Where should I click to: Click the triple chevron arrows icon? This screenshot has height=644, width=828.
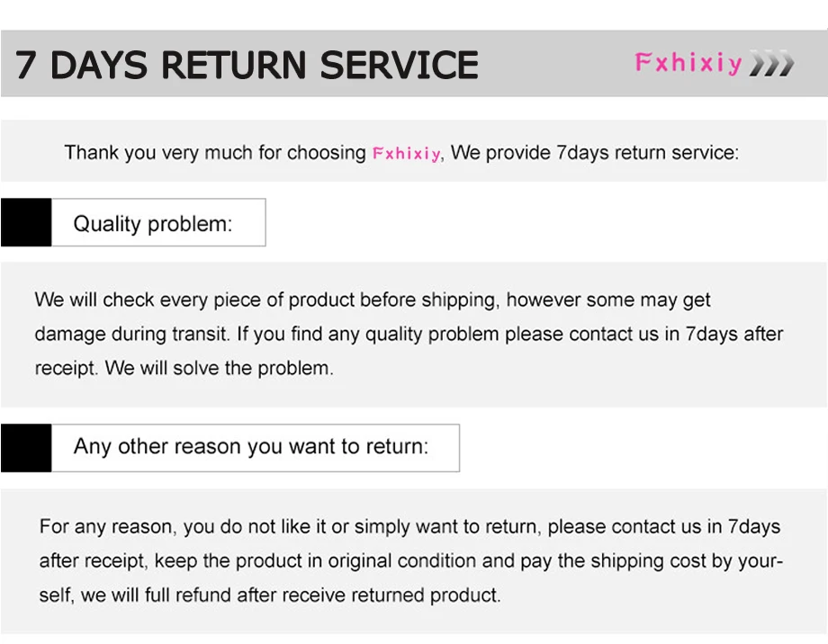pos(772,64)
